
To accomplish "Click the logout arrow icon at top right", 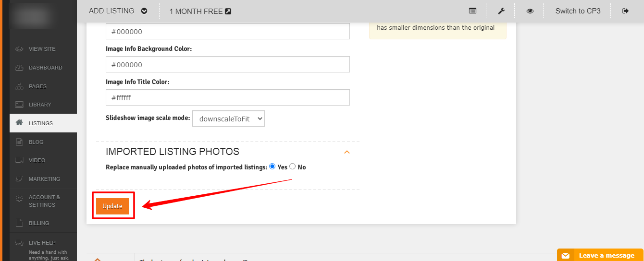I will (625, 11).
